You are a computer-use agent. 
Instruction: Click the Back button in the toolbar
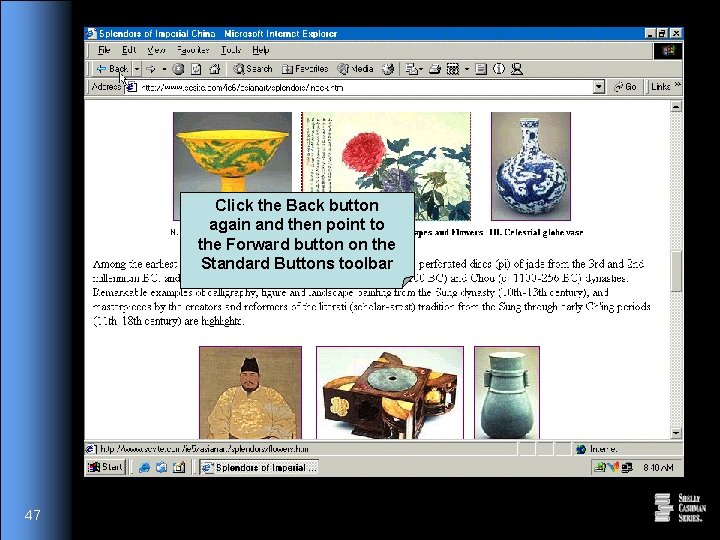[x=112, y=69]
